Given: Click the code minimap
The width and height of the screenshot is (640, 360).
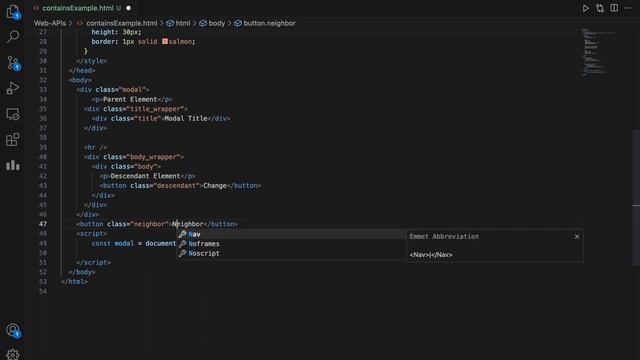Looking at the screenshot, I should (598, 52).
